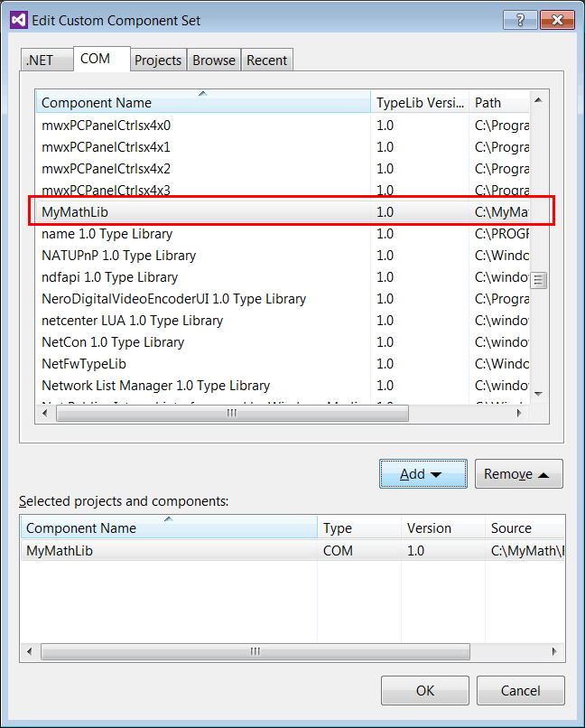This screenshot has height=728, width=585.
Task: Select name 1.0 Type Library row
Action: pyautogui.click(x=283, y=234)
